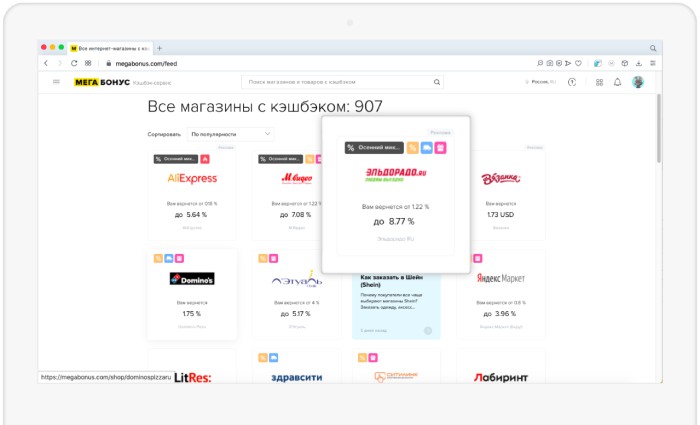Viewport: 700px width, 425px height.
Task: Open the AliExpress store card
Action: pyautogui.click(x=192, y=195)
